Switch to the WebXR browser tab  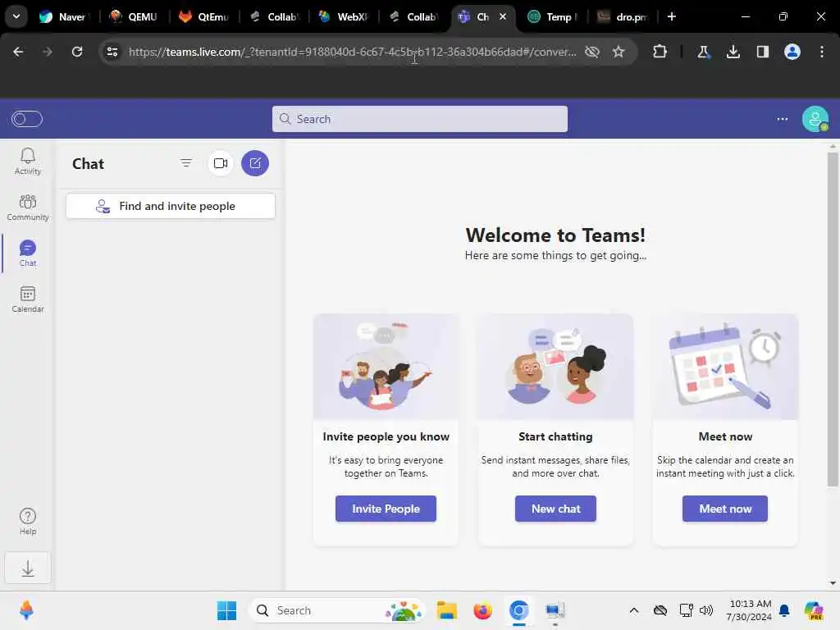[x=344, y=16]
